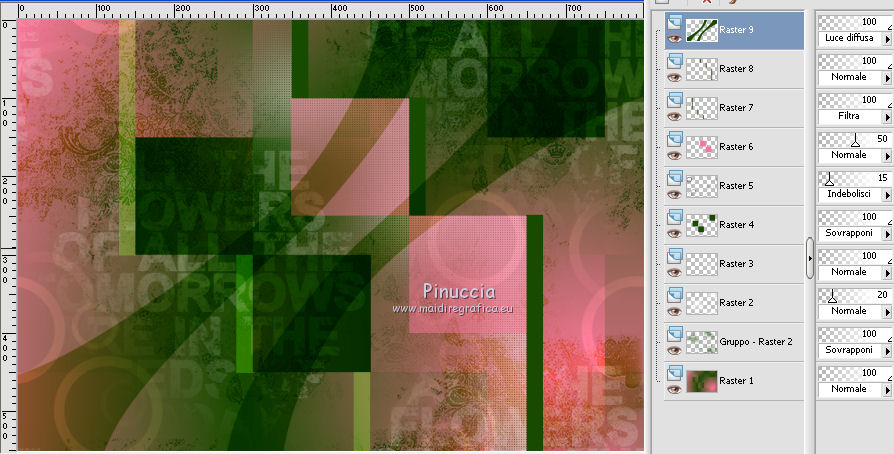Image resolution: width=894 pixels, height=454 pixels.
Task: Select the Raster 2 layer thumbnail
Action: 701,303
